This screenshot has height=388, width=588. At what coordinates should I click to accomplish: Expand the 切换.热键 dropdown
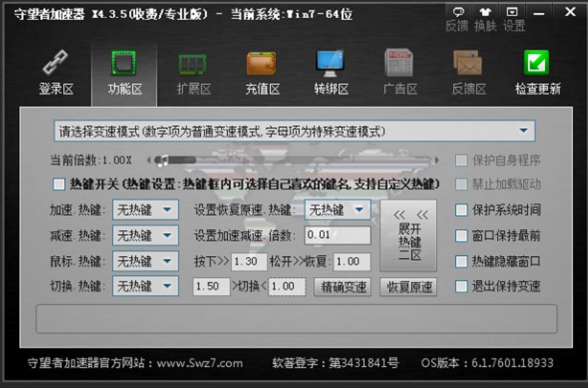pos(145,286)
